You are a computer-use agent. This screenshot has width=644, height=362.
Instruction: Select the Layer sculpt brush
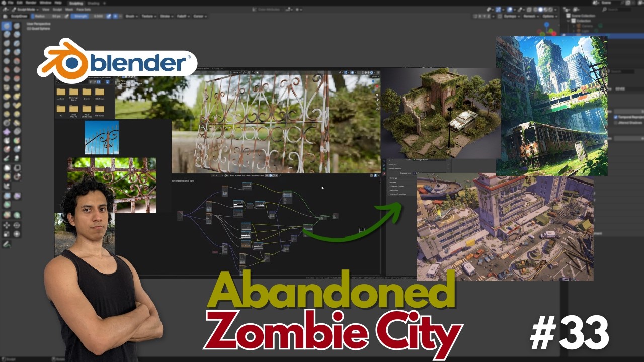pos(17,43)
